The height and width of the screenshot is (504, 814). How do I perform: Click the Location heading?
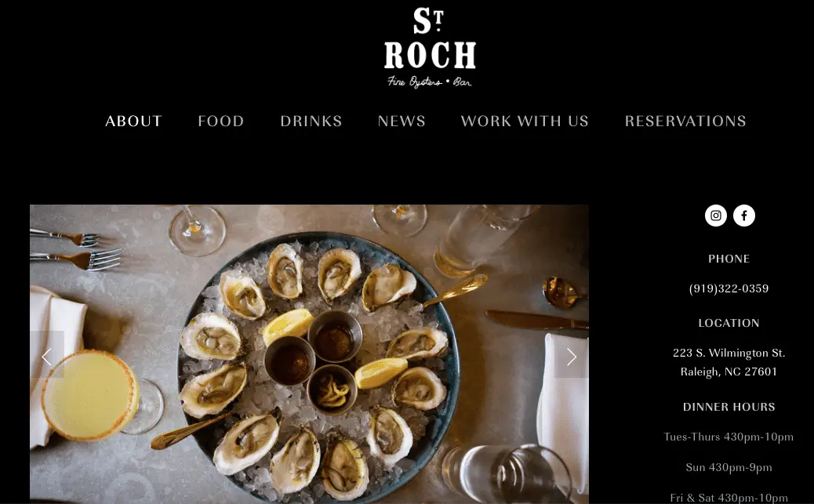729,323
